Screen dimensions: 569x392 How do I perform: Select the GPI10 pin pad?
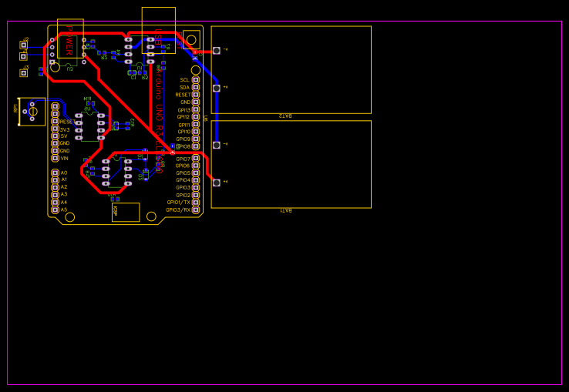pyautogui.click(x=196, y=132)
